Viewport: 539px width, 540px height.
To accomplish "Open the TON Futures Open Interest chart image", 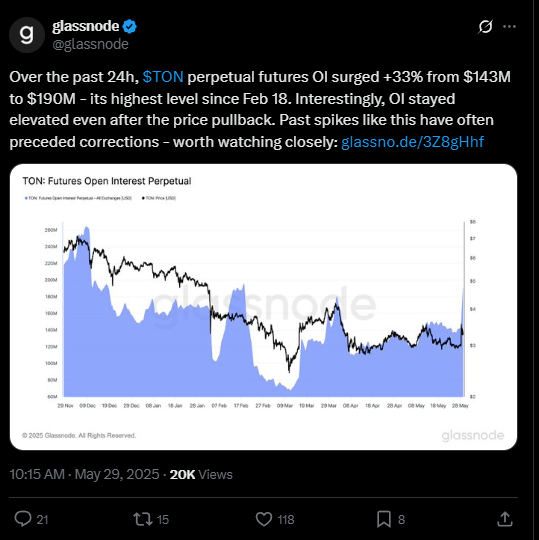I will click(x=263, y=307).
